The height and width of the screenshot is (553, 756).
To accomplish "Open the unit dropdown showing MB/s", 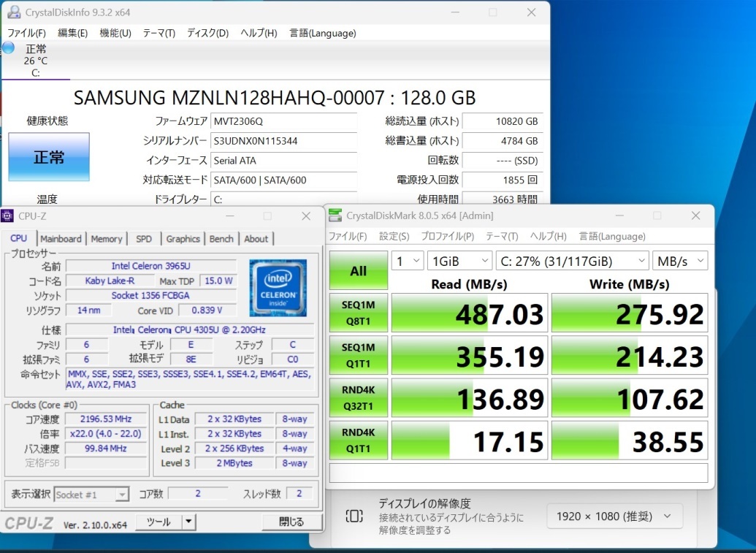I will 680,261.
